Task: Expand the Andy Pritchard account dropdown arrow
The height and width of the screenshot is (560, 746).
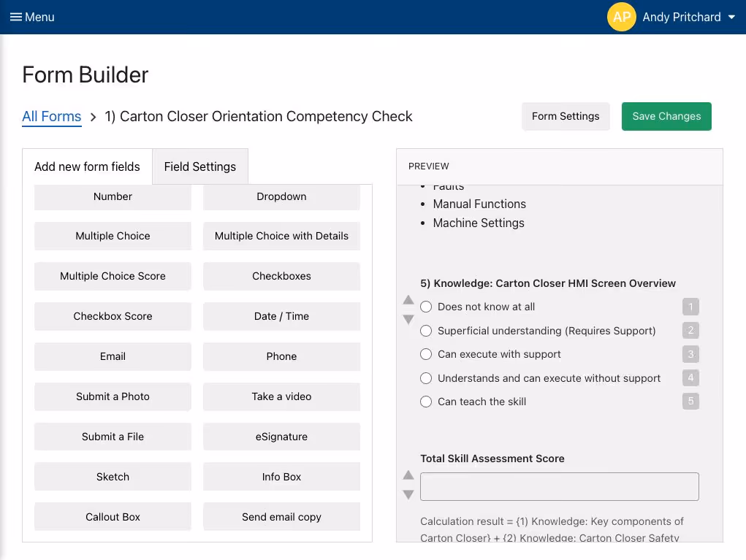Action: point(731,17)
